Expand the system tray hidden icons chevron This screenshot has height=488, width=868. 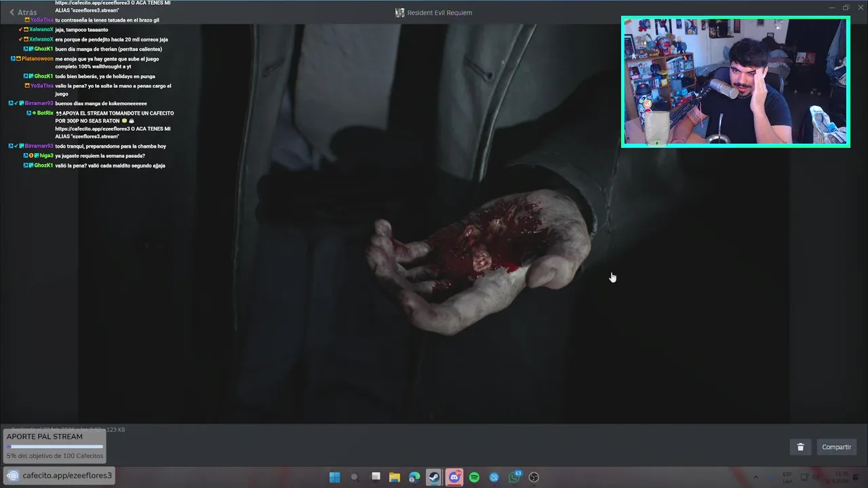(755, 477)
